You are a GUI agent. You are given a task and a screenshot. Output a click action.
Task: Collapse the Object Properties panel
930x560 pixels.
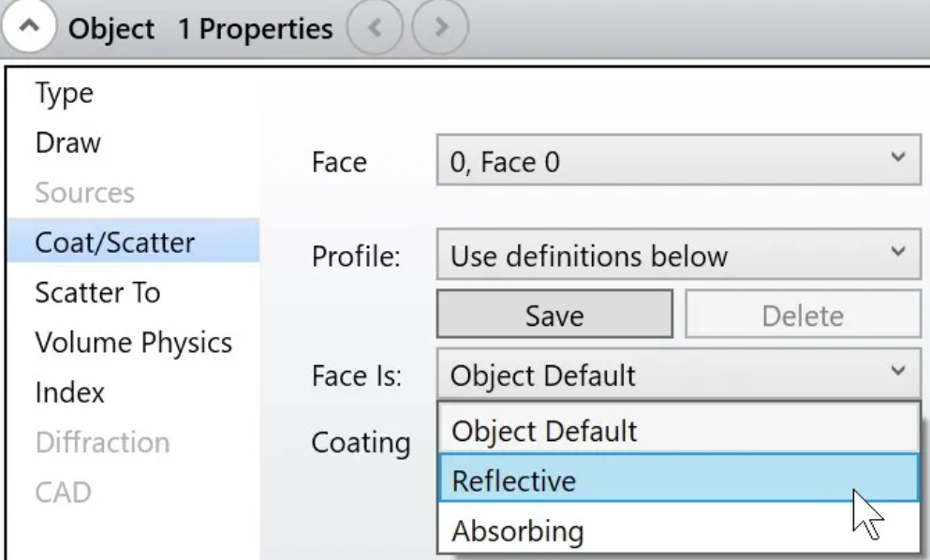(x=28, y=27)
